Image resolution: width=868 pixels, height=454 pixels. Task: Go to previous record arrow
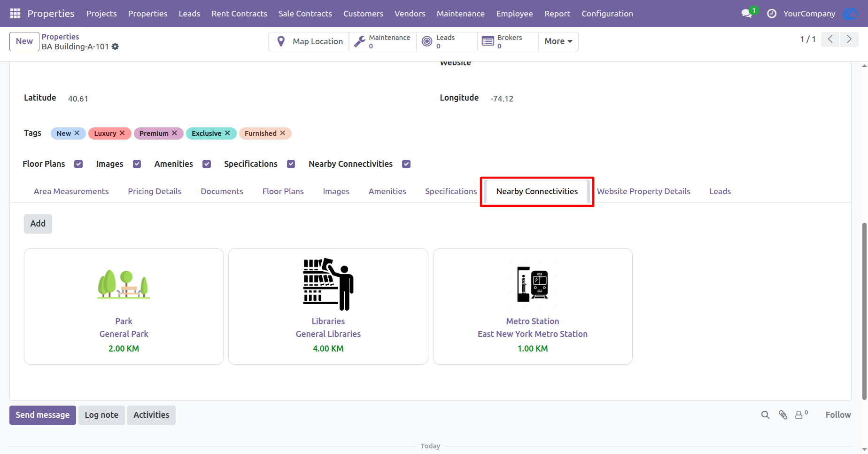830,39
